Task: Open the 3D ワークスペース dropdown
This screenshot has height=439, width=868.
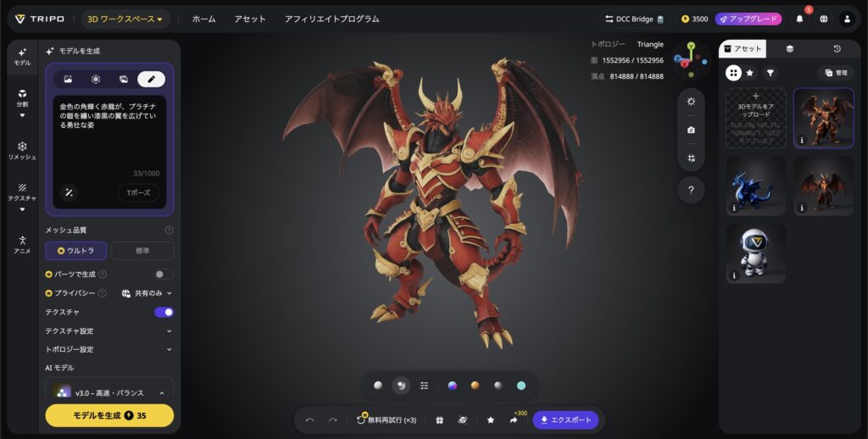Action: pyautogui.click(x=125, y=19)
